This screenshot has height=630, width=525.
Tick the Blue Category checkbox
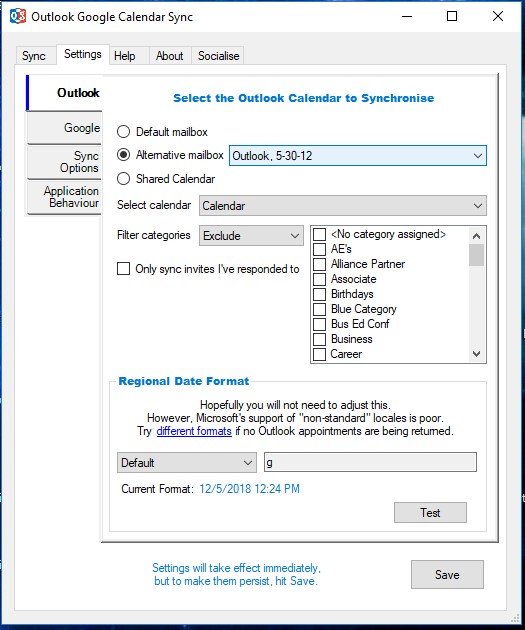[x=319, y=309]
